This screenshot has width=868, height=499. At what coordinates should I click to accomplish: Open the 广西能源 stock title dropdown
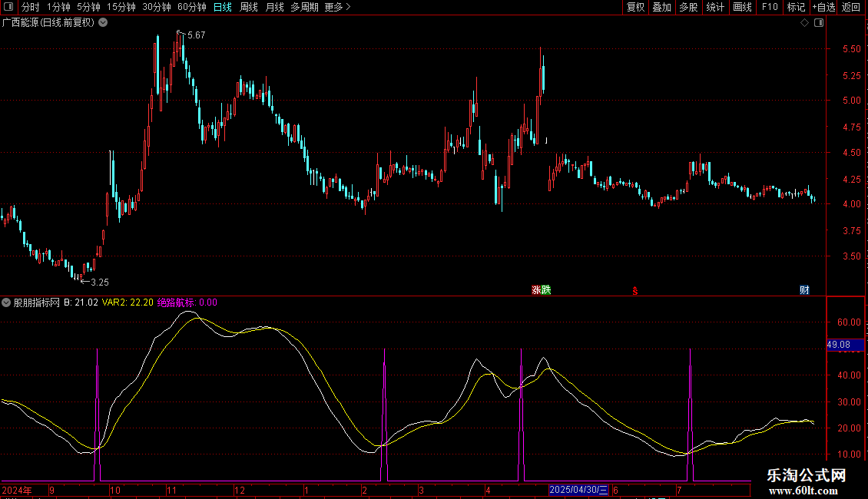point(103,22)
